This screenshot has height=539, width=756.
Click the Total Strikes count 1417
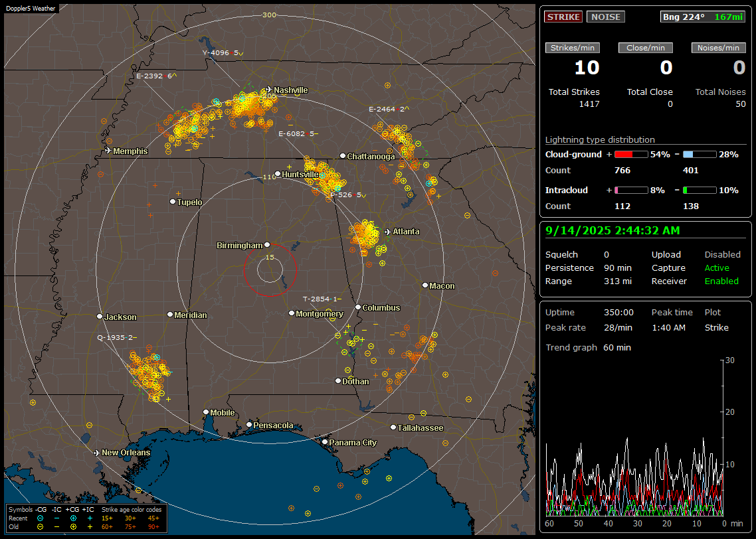coord(589,104)
